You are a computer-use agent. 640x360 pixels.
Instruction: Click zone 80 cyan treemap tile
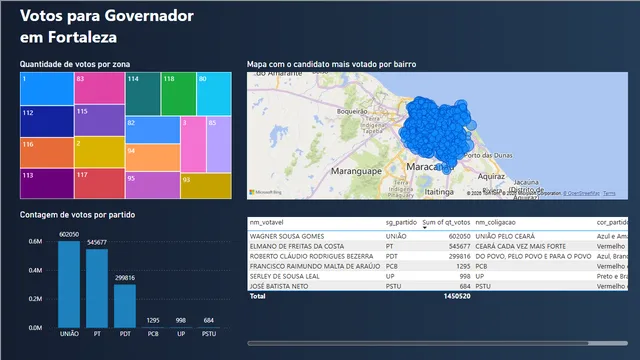tap(214, 94)
